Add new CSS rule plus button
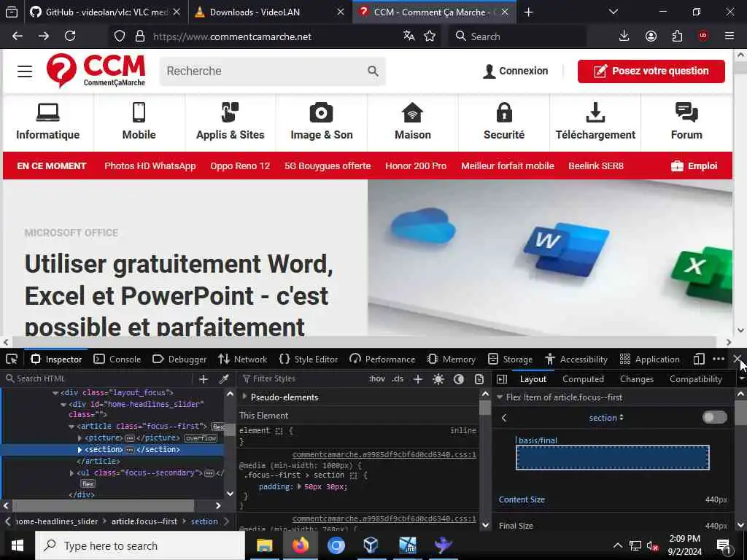This screenshot has height=560, width=747. click(418, 379)
